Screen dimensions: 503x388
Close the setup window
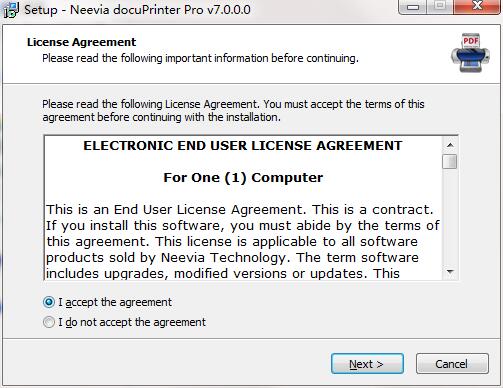click(477, 7)
